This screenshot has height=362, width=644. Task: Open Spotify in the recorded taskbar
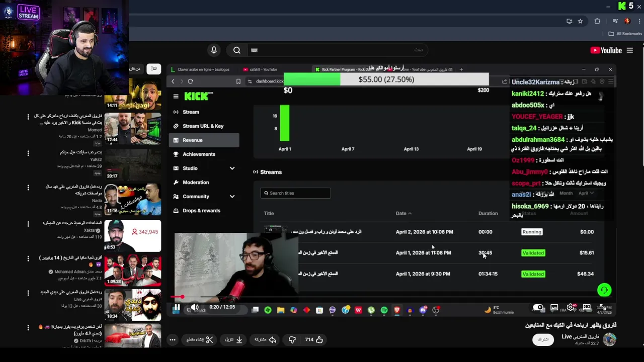[x=384, y=310]
